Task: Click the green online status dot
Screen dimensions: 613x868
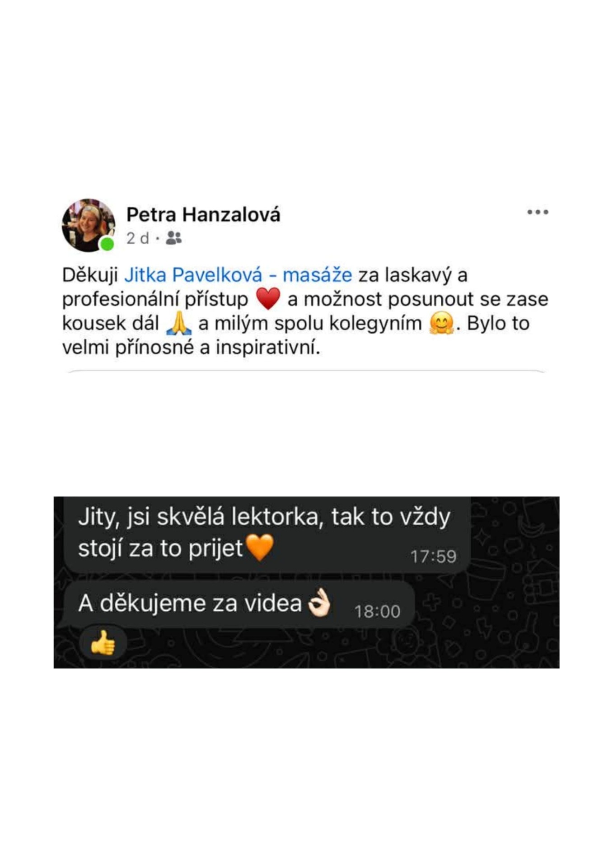Action: (107, 245)
